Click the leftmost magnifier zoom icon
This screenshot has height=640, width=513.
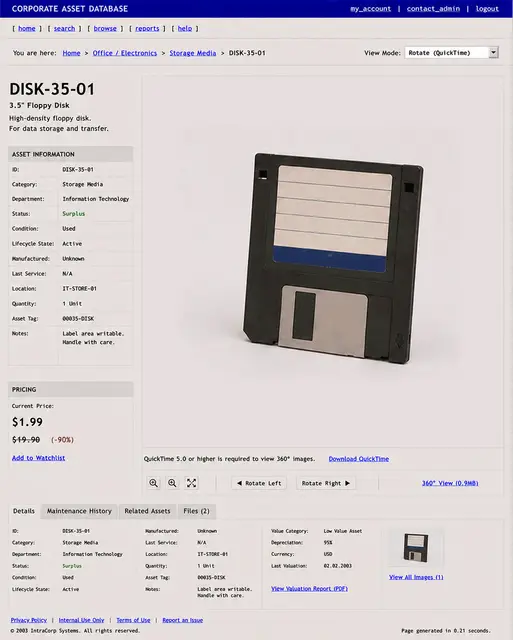tap(153, 483)
